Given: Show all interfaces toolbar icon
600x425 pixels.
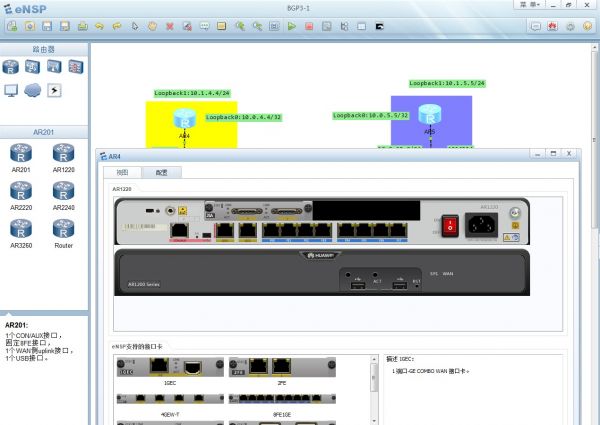Looking at the screenshot, I should [344, 26].
